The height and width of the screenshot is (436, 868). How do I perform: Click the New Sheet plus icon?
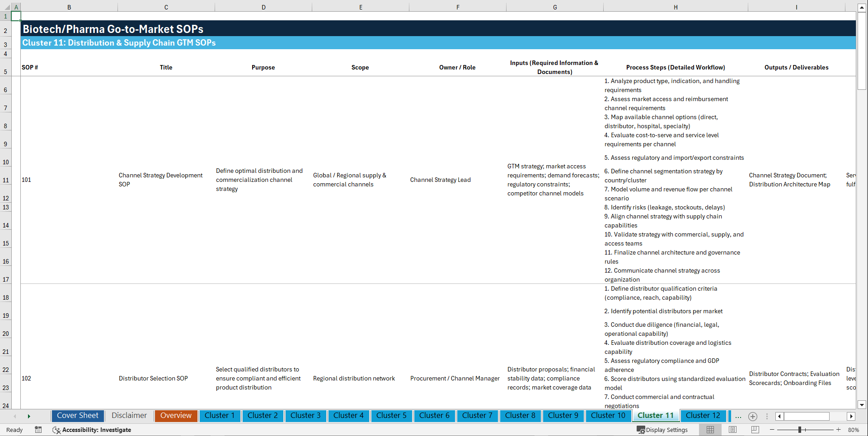[753, 417]
